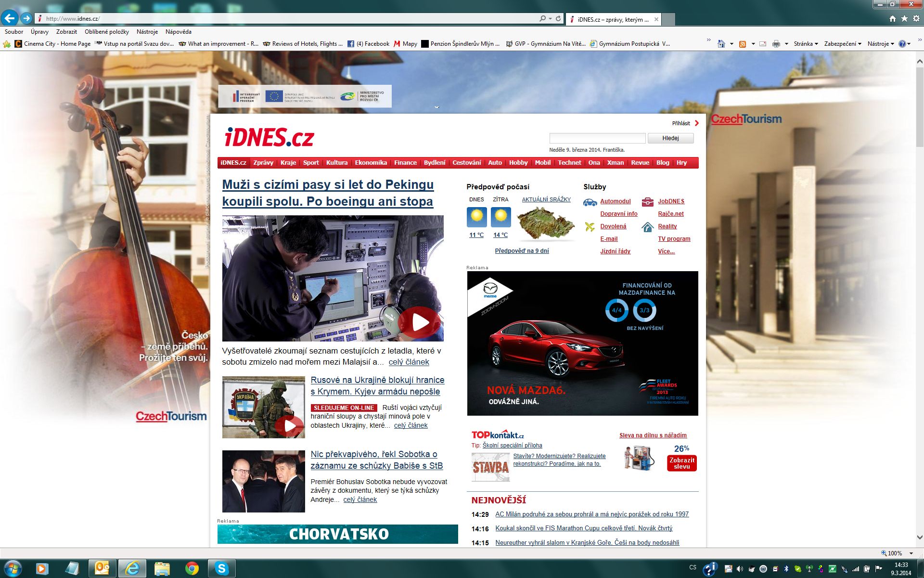This screenshot has width=924, height=578.
Task: Open the Help question mark icon
Action: (902, 44)
